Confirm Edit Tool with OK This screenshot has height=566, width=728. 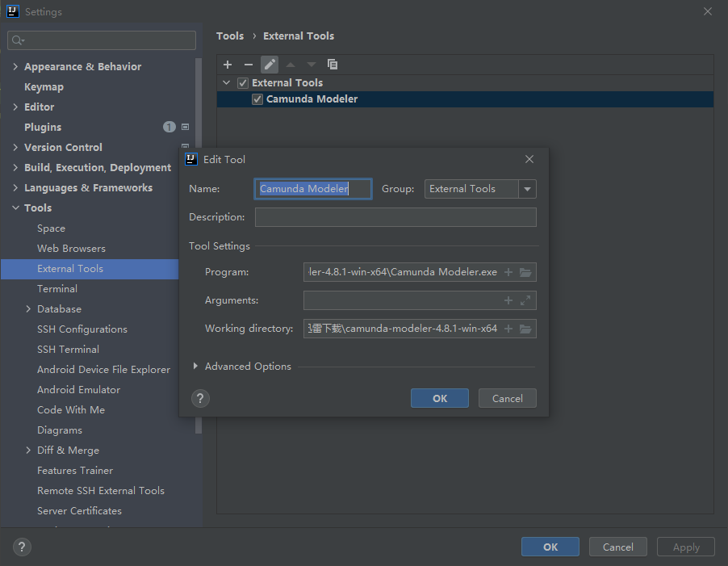click(x=440, y=398)
